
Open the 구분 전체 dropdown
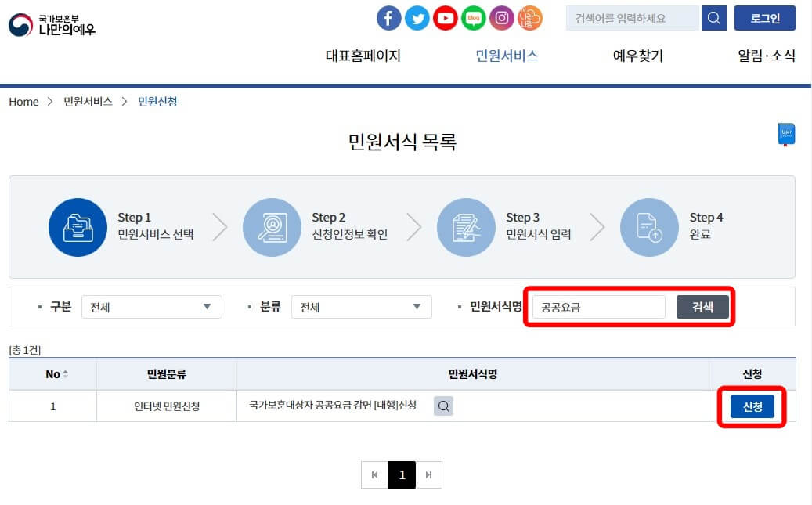(152, 307)
